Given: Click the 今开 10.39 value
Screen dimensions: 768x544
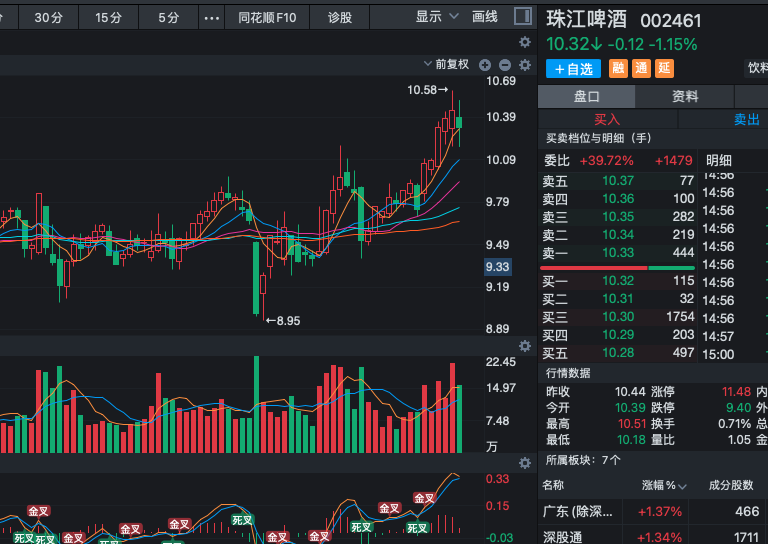Looking at the screenshot, I should tap(630, 407).
